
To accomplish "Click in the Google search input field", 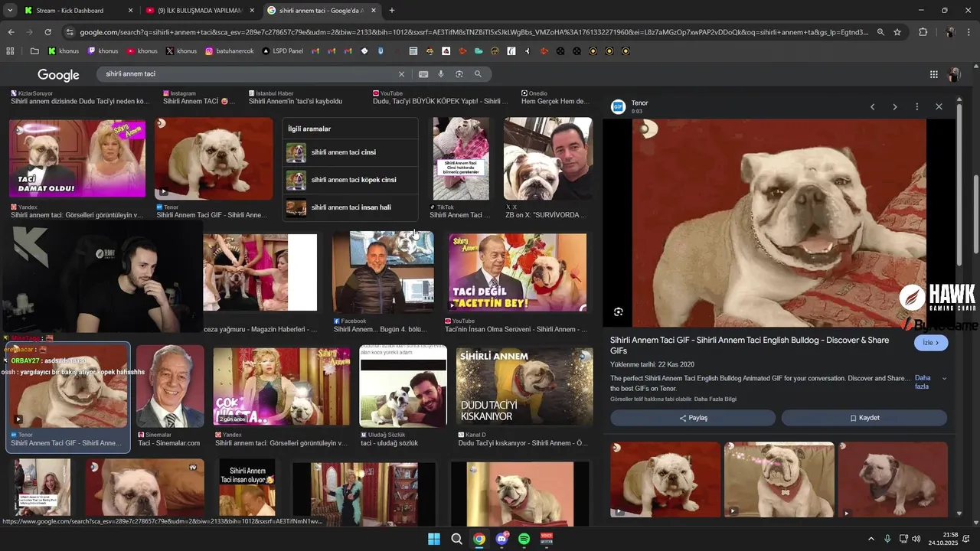I will point(249,74).
